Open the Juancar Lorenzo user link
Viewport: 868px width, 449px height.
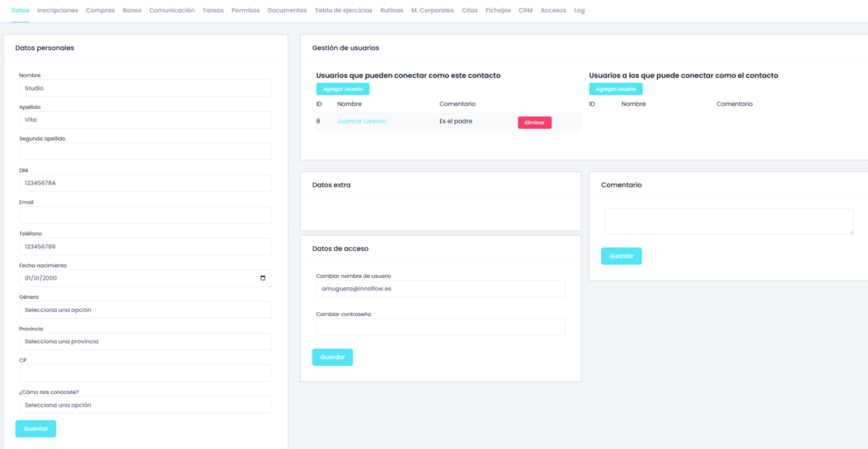point(362,121)
